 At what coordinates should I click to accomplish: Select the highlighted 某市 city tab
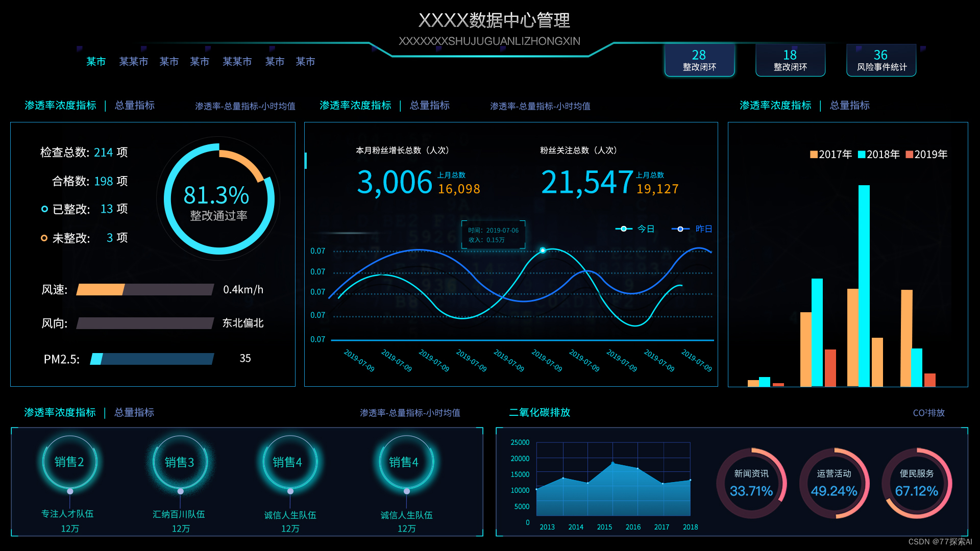[96, 62]
